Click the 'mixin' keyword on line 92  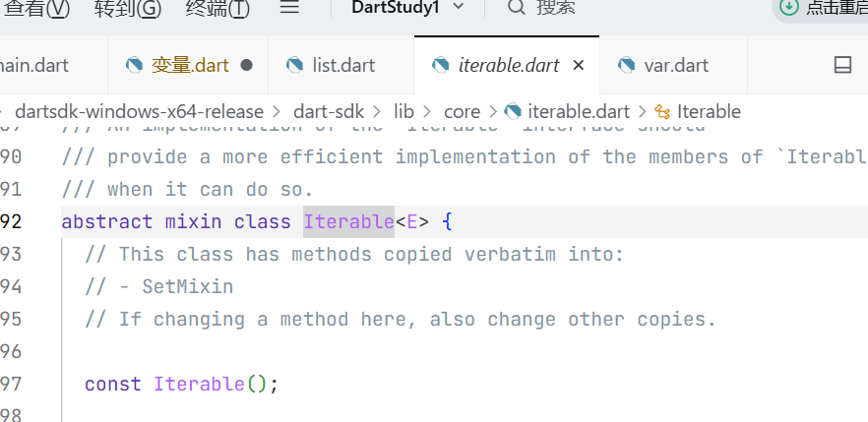pos(193,222)
